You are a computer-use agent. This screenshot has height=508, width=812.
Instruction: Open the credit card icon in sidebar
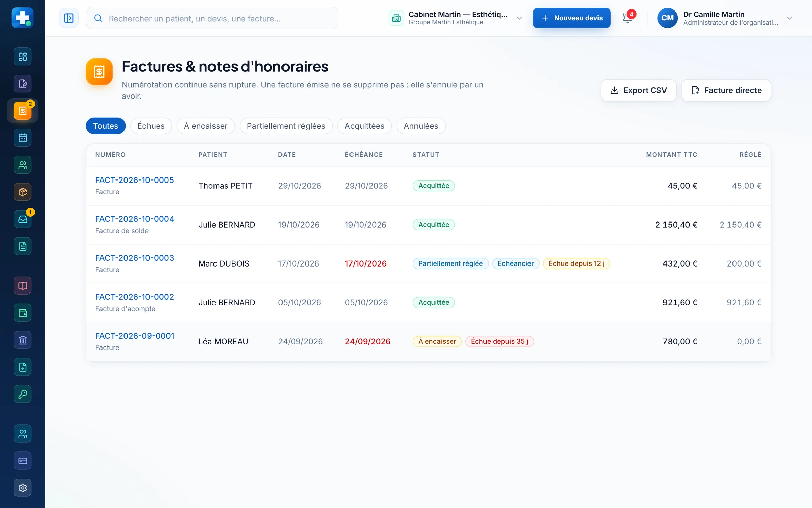pyautogui.click(x=23, y=461)
